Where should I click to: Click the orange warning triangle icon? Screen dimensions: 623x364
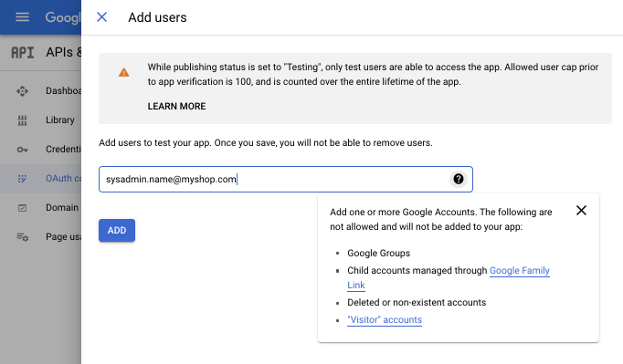coord(124,73)
